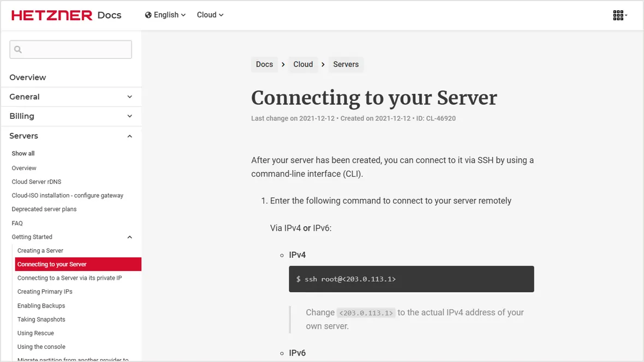
Task: Open the English language dropdown
Action: coord(165,15)
